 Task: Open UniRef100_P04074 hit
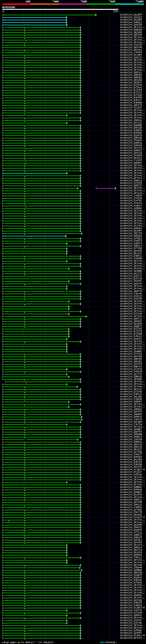(131, 203)
